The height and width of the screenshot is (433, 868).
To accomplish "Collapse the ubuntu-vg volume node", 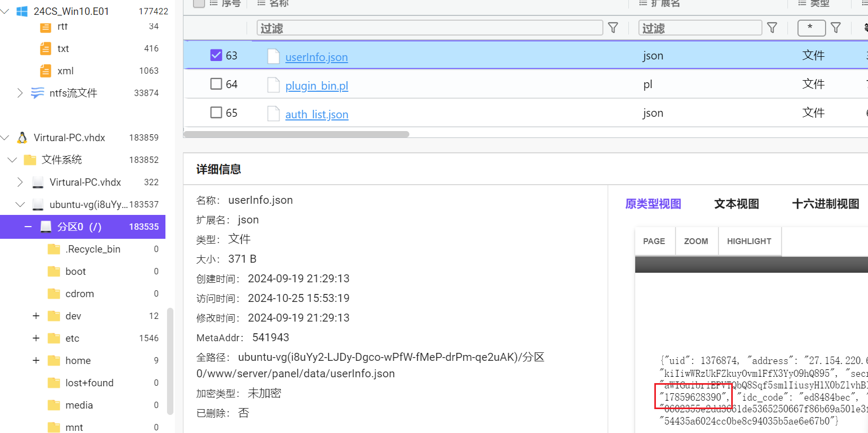I will [20, 205].
